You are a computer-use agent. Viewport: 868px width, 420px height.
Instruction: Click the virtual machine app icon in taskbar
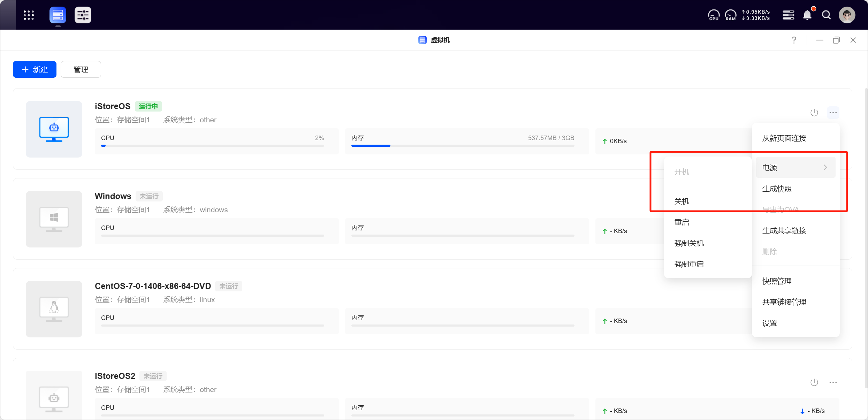coord(58,15)
